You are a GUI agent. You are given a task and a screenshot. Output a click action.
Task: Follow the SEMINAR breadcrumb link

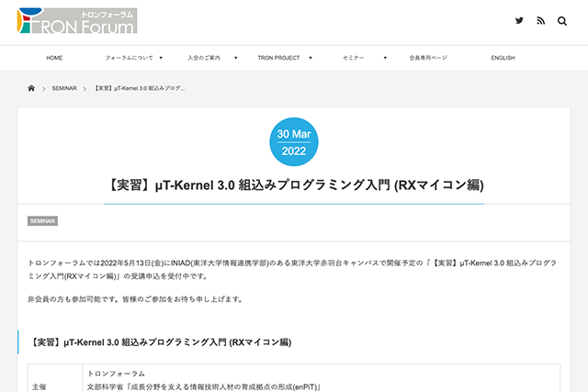click(x=64, y=88)
